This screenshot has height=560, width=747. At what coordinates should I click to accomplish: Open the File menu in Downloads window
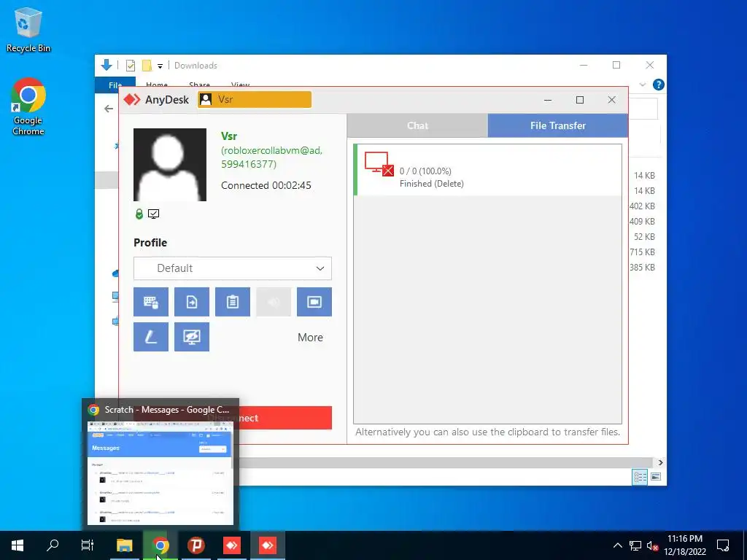point(115,85)
